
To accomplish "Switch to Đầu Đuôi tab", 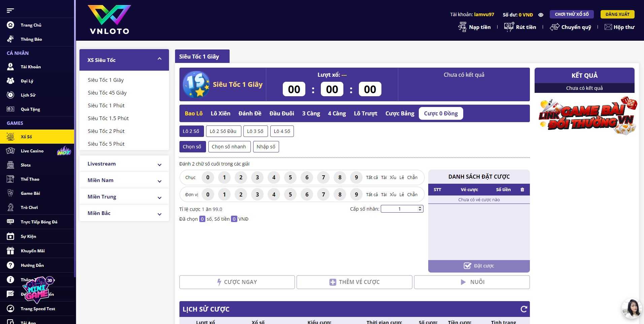I will point(282,113).
